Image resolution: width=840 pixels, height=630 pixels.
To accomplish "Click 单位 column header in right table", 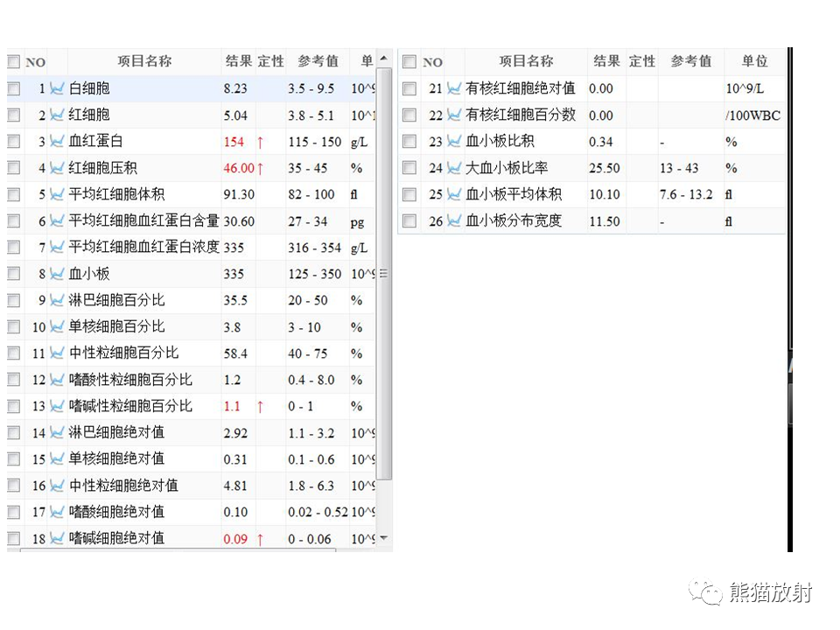I will [x=755, y=61].
